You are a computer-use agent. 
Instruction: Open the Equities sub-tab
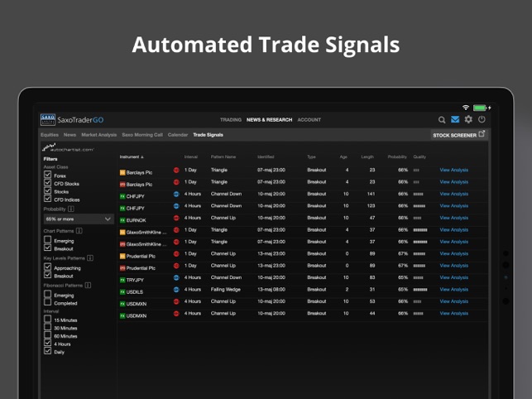click(50, 135)
